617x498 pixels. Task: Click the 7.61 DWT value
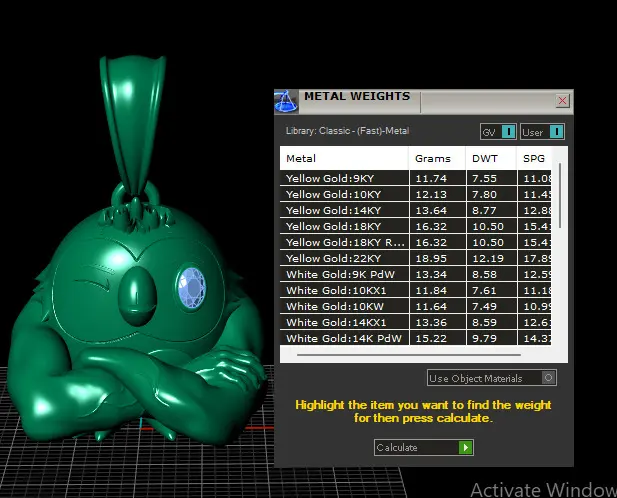pyautogui.click(x=484, y=291)
